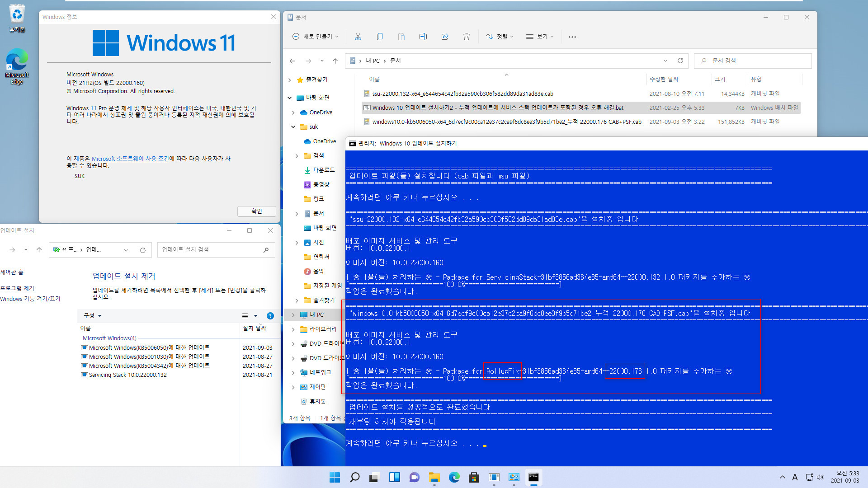The image size is (868, 488).
Task: Open Widgets on taskbar
Action: [x=394, y=477]
